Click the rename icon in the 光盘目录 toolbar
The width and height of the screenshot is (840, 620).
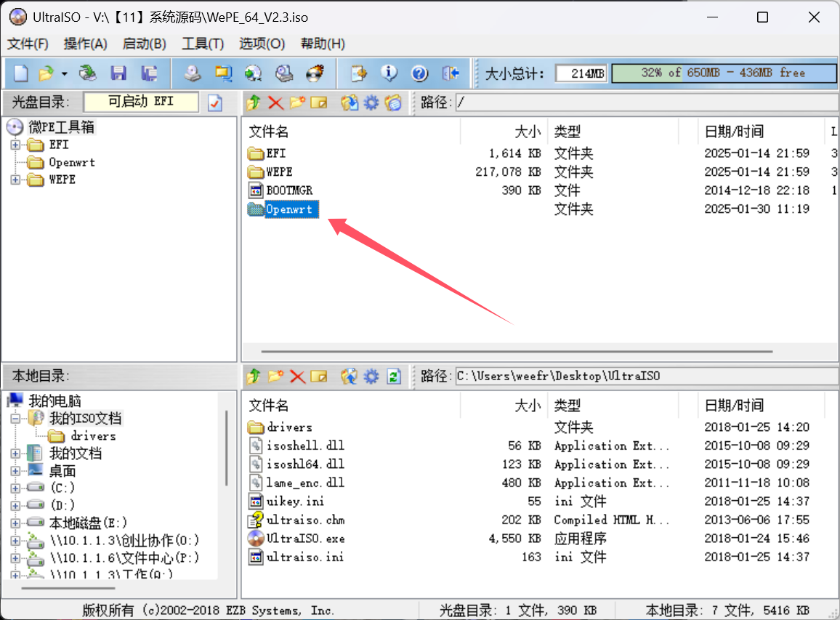pos(319,102)
